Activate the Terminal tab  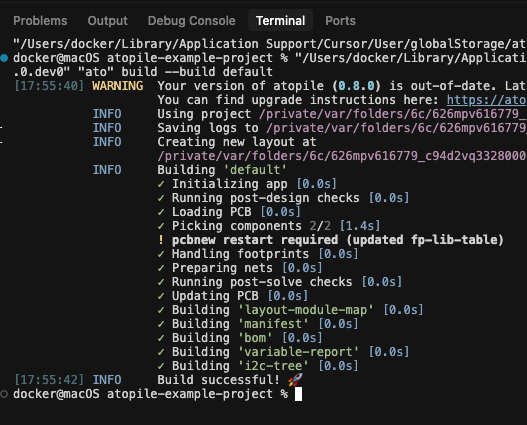pos(280,21)
